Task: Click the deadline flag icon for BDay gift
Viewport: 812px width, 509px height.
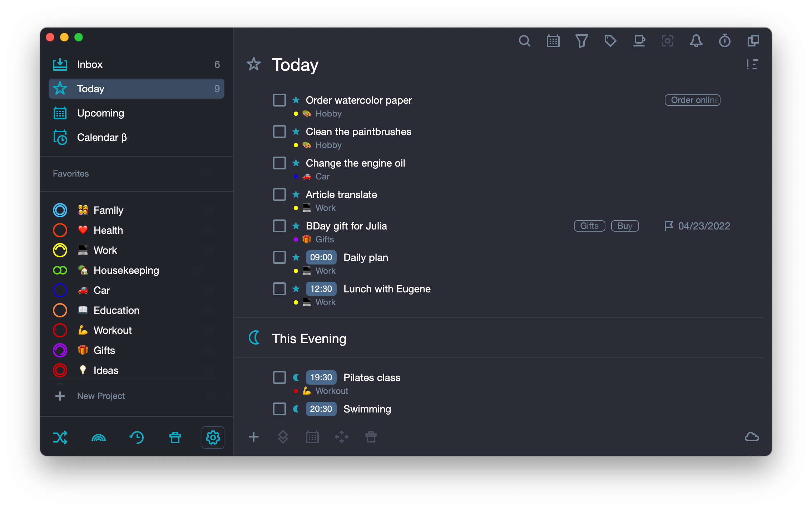Action: pyautogui.click(x=669, y=226)
